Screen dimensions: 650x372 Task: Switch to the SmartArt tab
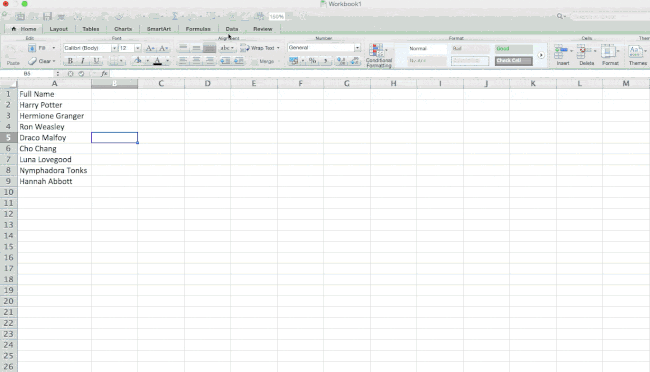coord(159,29)
